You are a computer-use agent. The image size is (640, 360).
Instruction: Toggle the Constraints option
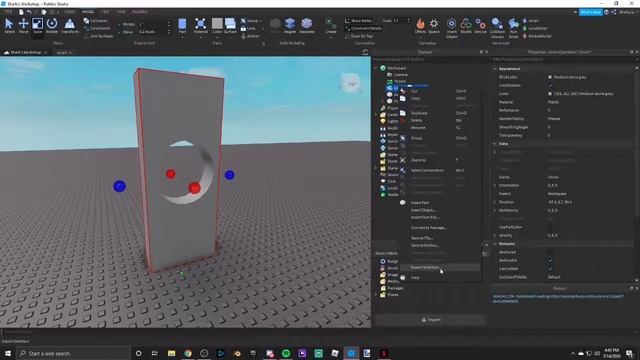97,28
